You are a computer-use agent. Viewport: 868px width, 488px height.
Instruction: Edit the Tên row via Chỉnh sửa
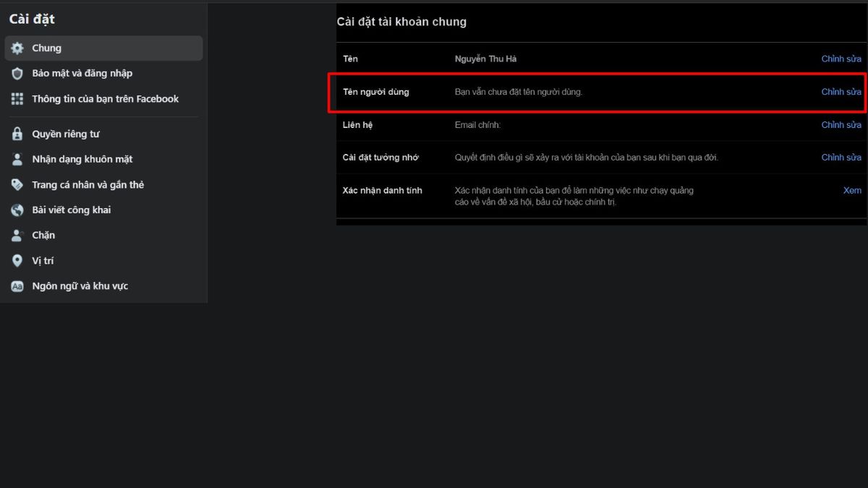[x=841, y=59]
